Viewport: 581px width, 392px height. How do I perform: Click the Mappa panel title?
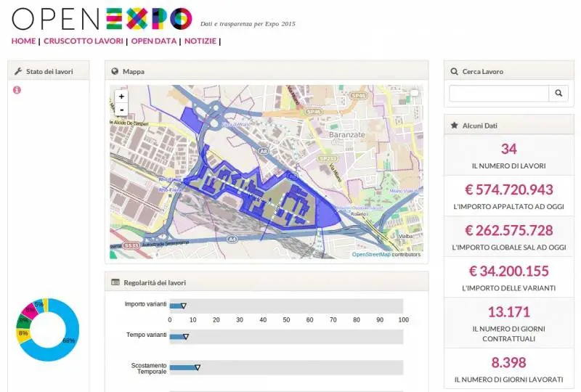tap(134, 72)
